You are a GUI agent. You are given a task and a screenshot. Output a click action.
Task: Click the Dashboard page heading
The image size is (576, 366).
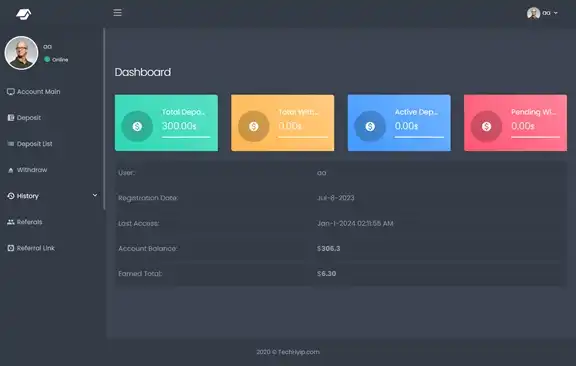(x=143, y=72)
